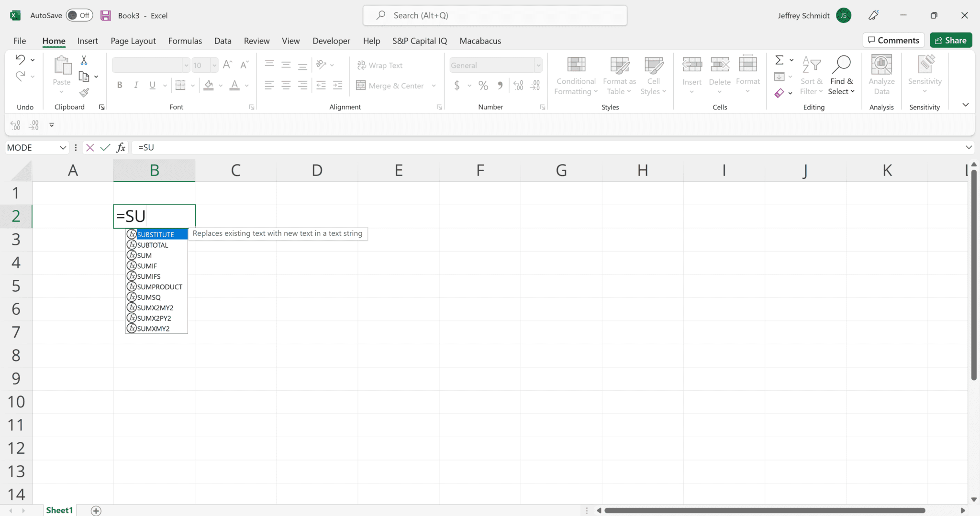
Task: Apply Percent Style number format
Action: [x=483, y=85]
